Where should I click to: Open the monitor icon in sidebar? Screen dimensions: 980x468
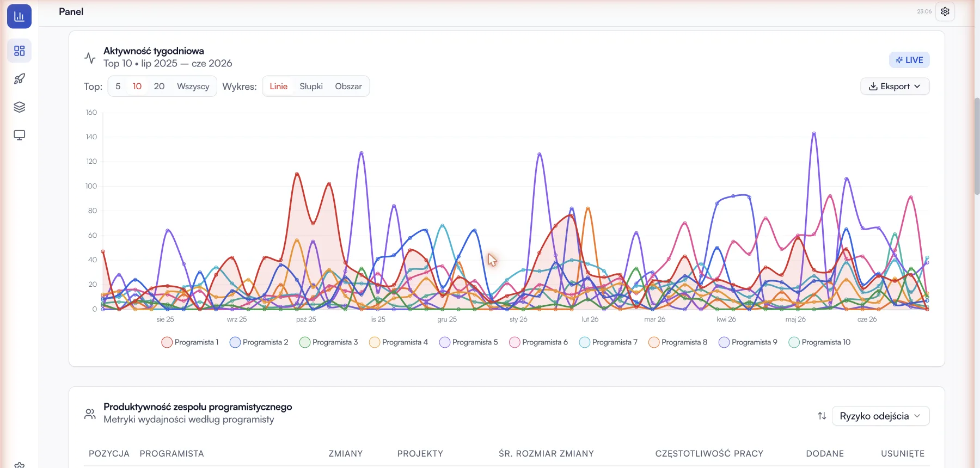click(x=20, y=135)
